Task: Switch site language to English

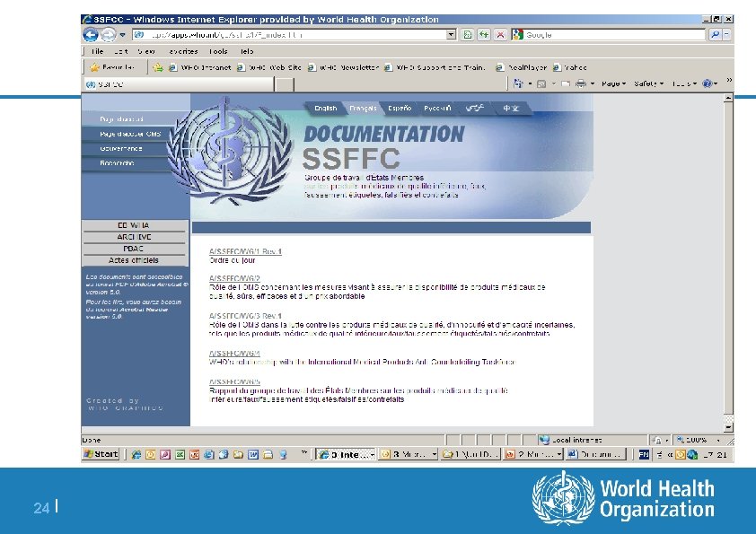Action: [325, 108]
